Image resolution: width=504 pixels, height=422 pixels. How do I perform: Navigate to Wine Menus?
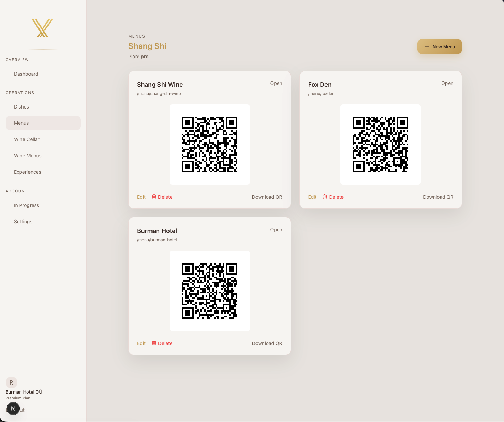(43, 156)
